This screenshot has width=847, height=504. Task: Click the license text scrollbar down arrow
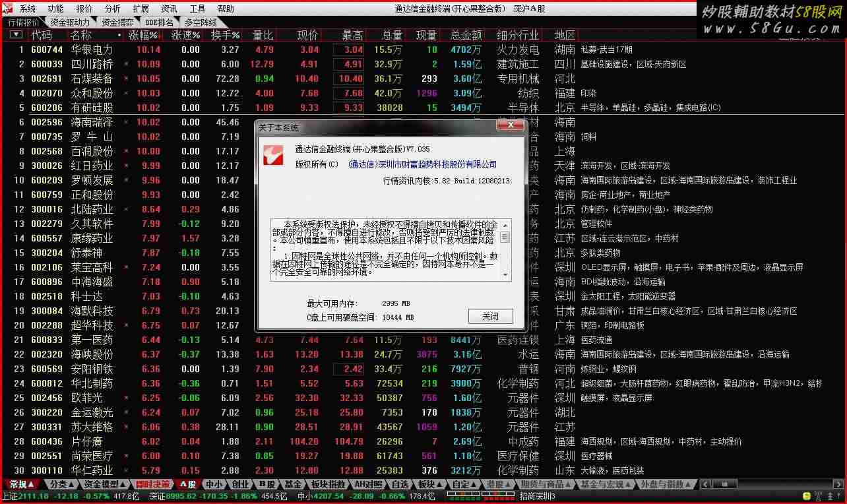click(506, 276)
